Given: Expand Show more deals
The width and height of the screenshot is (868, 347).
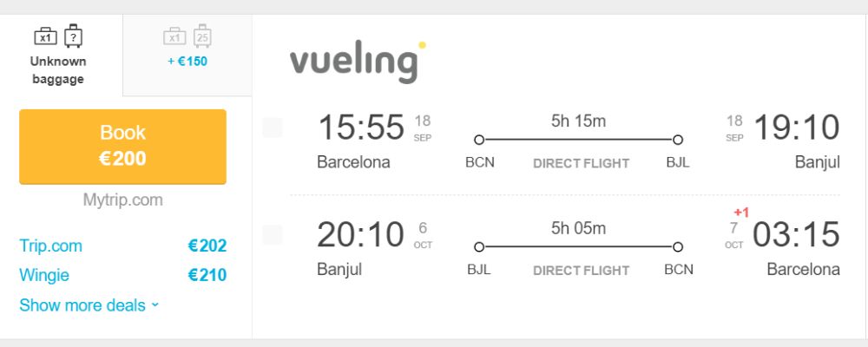Looking at the screenshot, I should click(89, 305).
